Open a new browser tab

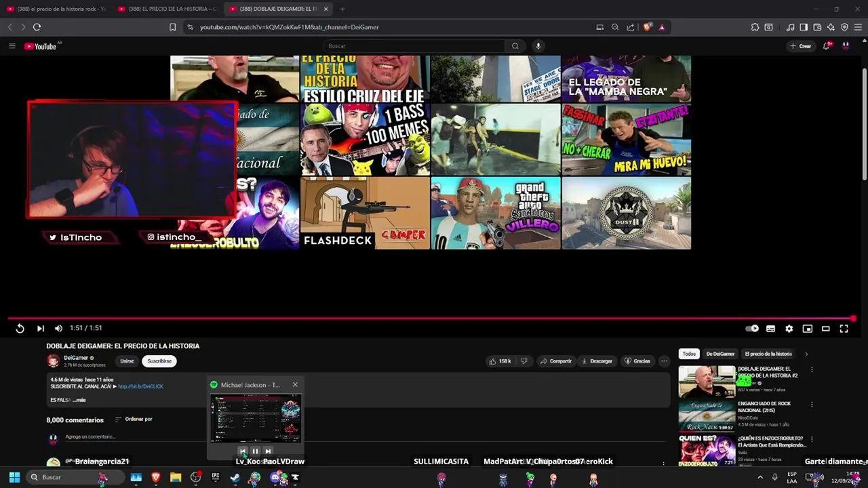point(342,9)
